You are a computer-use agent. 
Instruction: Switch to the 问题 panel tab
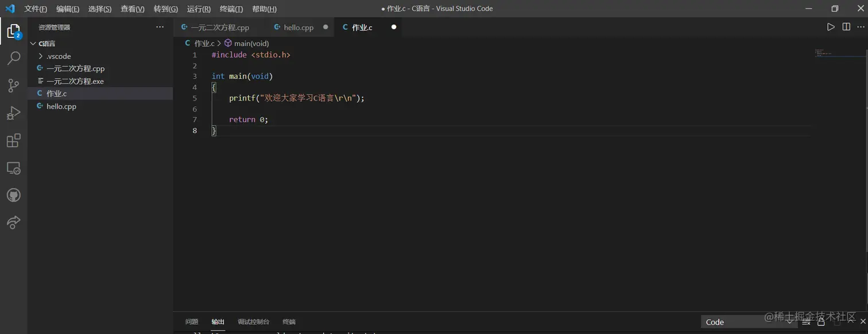click(x=192, y=322)
